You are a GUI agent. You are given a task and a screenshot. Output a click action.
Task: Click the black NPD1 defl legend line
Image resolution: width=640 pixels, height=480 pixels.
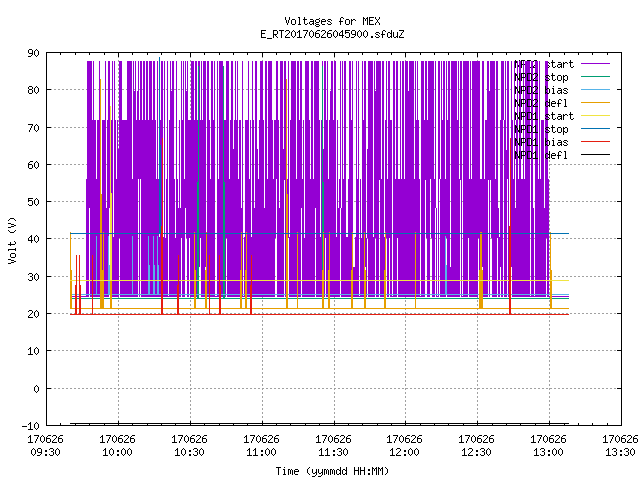point(595,155)
